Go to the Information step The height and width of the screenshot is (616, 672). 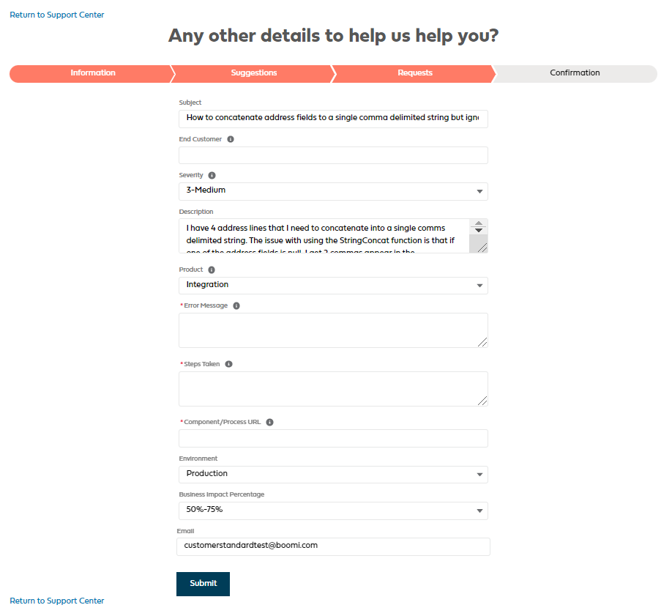(93, 73)
